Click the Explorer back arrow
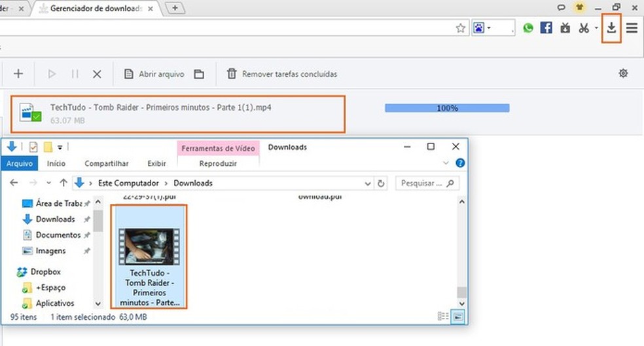Screen dimensions: 644x346 pos(14,183)
